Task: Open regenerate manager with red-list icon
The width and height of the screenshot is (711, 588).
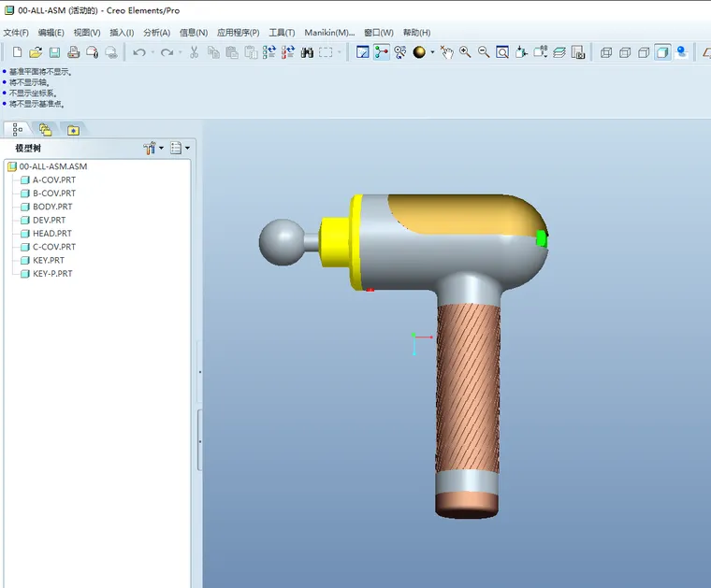Action: tap(288, 52)
